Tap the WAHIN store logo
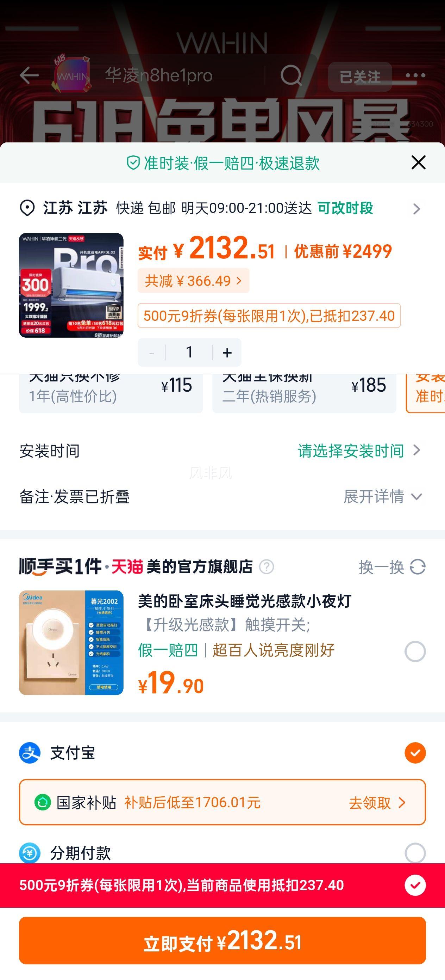The width and height of the screenshot is (445, 980). tap(72, 75)
